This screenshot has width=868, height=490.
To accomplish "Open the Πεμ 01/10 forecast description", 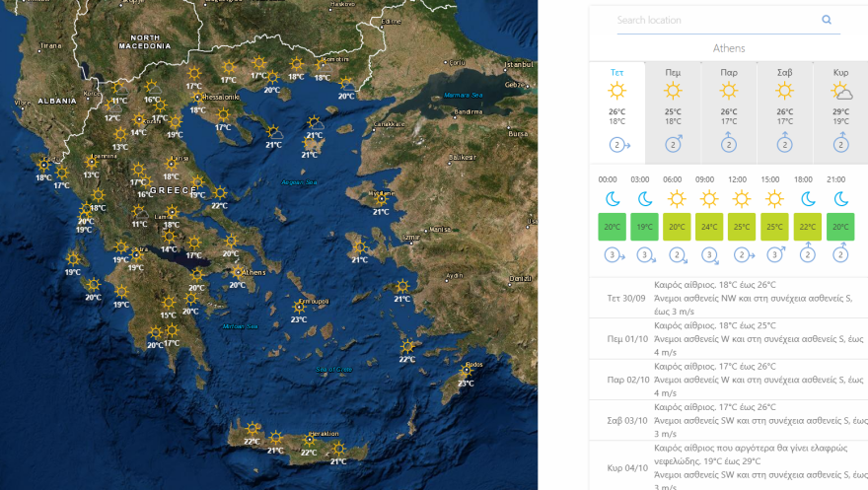I will pyautogui.click(x=730, y=338).
